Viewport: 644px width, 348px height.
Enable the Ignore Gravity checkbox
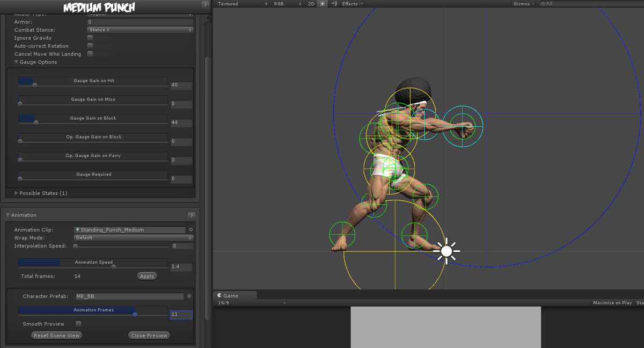click(90, 38)
